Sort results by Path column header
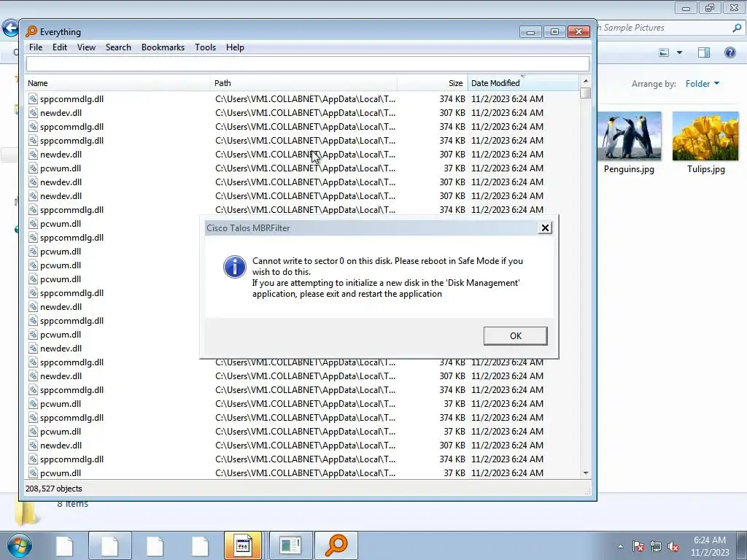747x560 pixels. [x=304, y=83]
